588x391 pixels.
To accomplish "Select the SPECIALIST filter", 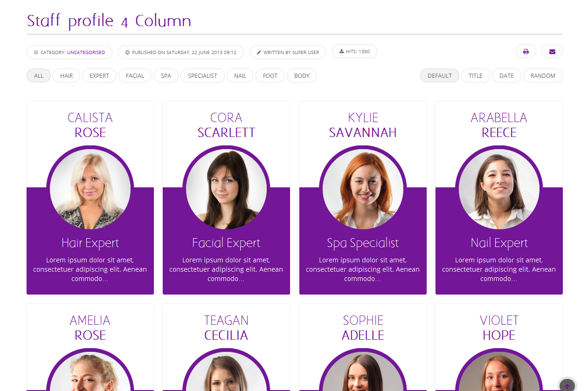I will coord(202,75).
